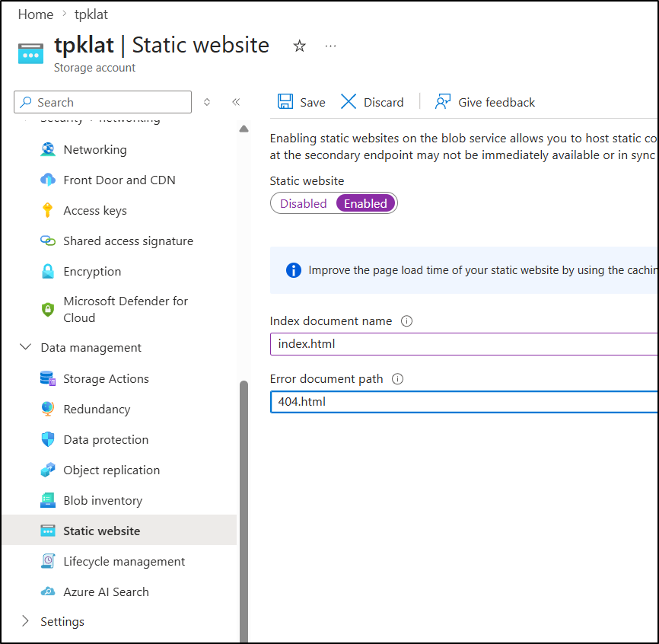Collapse the sidebar navigation pane
The image size is (659, 644).
pyautogui.click(x=236, y=102)
